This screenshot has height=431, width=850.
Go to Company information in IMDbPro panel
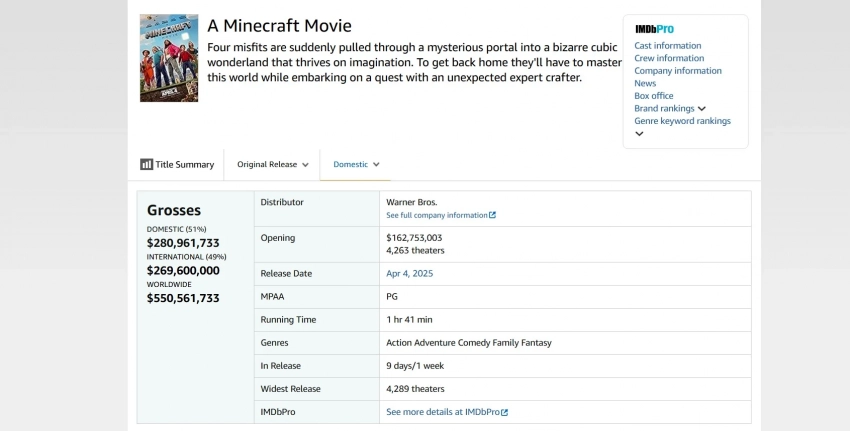[x=677, y=71]
